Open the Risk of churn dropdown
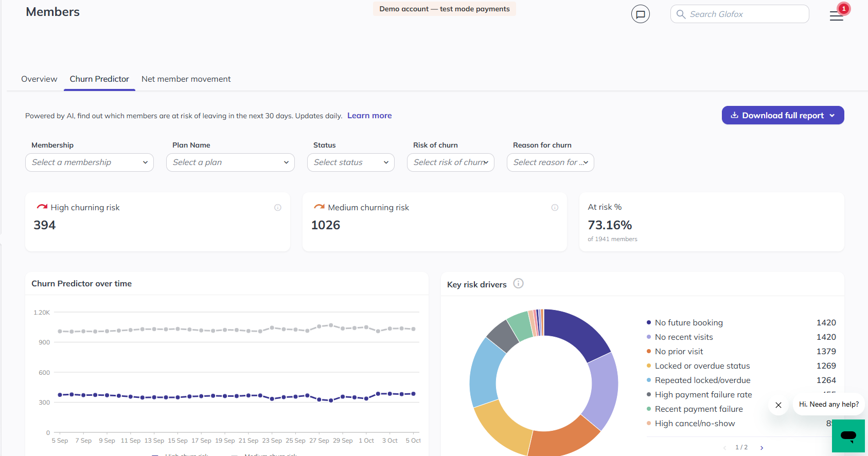Image resolution: width=868 pixels, height=456 pixels. pos(451,162)
